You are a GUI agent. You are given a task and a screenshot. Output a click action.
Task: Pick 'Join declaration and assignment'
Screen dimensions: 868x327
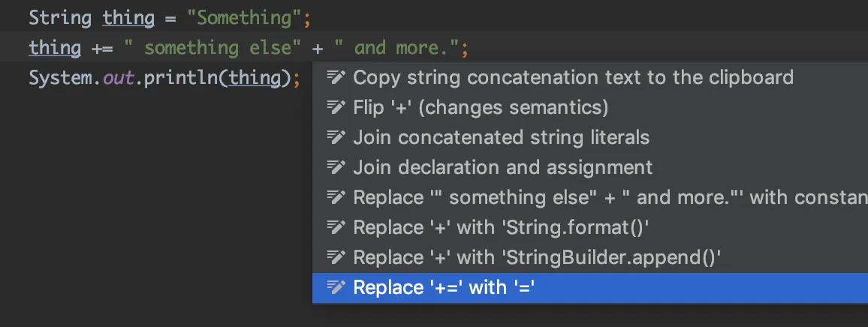[502, 167]
